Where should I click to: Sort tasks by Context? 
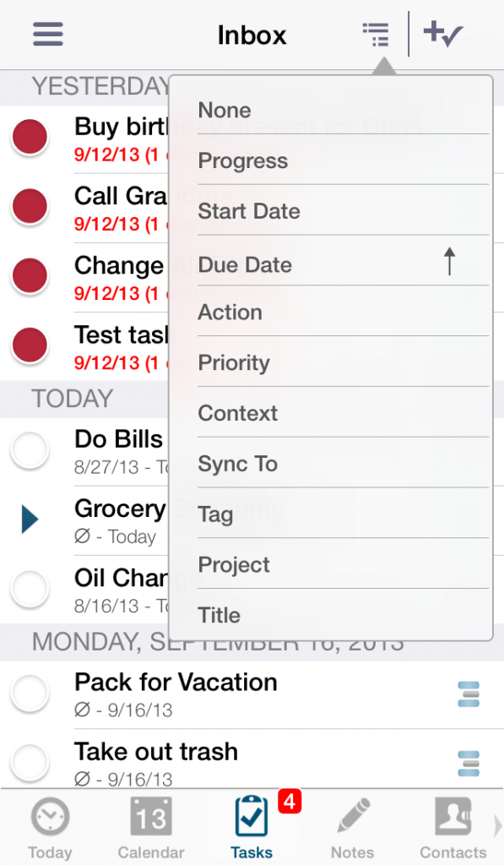(x=237, y=413)
